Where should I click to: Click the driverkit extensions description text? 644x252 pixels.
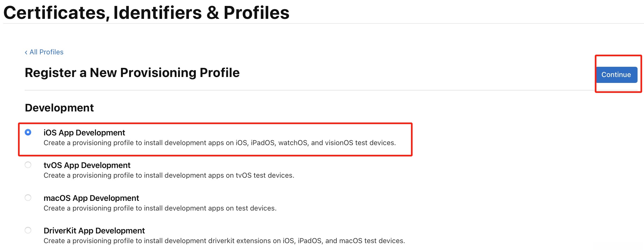click(224, 241)
